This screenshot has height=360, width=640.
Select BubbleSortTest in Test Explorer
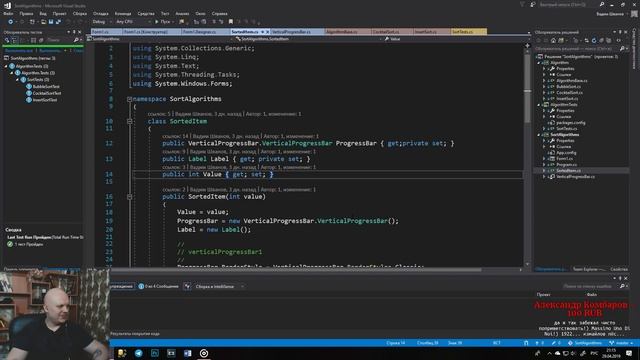click(46, 86)
